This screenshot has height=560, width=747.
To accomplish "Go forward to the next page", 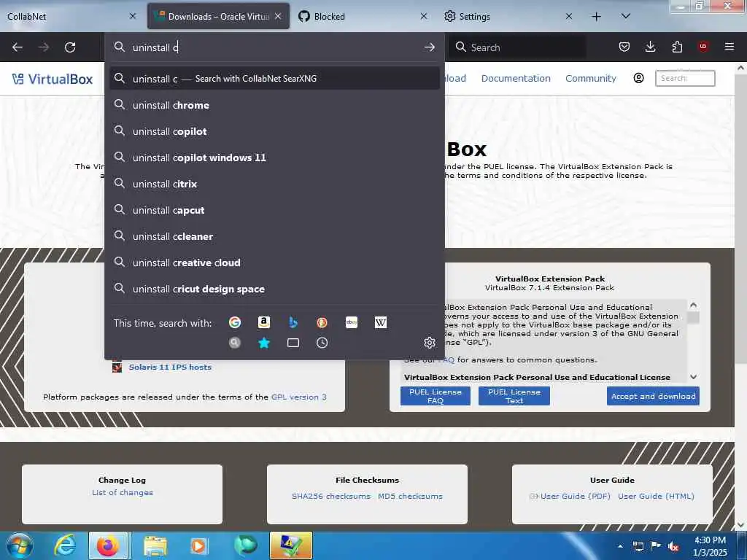I will pyautogui.click(x=43, y=47).
